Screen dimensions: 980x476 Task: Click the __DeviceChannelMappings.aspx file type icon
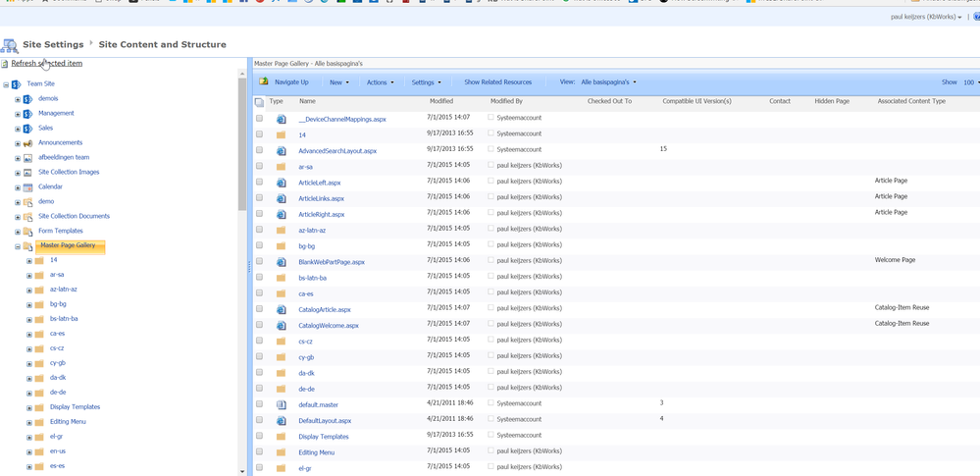point(282,119)
